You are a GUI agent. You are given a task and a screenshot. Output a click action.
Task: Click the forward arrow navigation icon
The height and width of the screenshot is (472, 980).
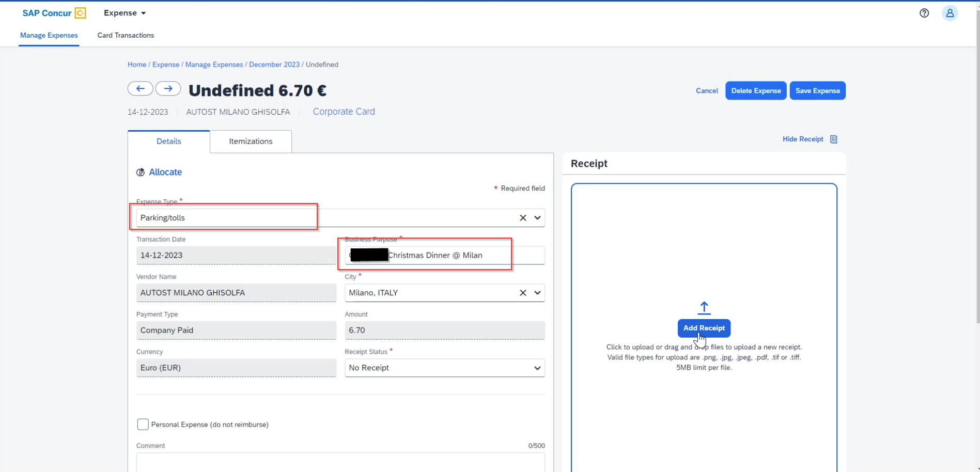click(x=168, y=88)
